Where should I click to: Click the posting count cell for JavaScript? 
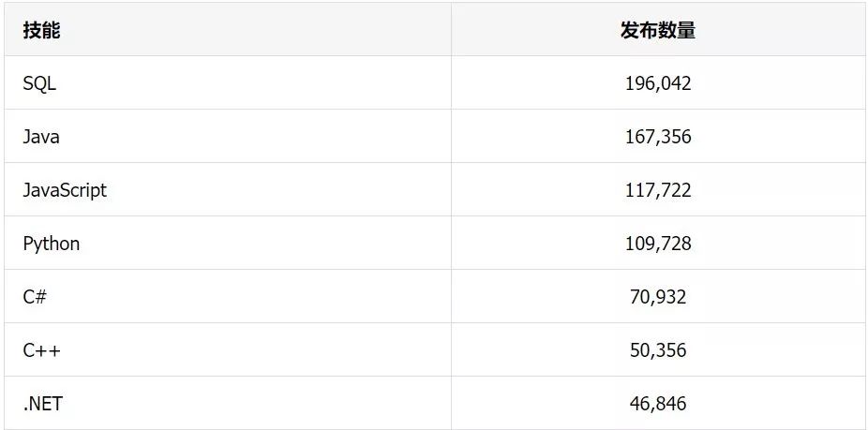659,189
